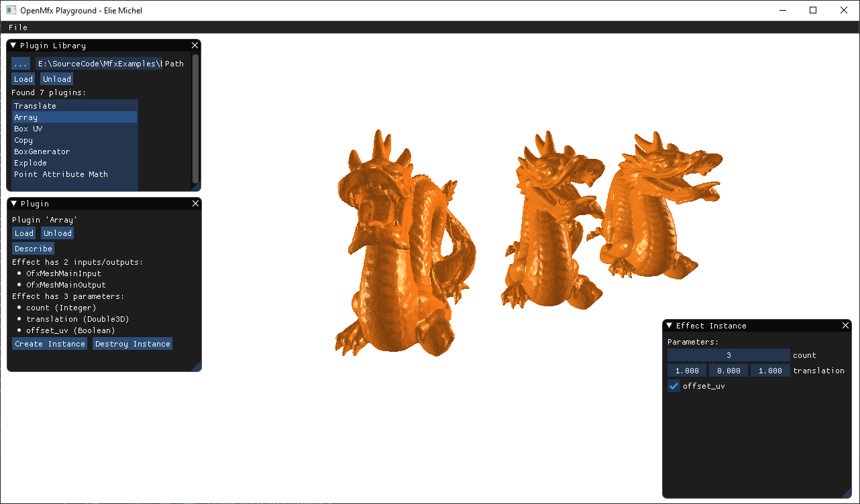This screenshot has width=860, height=504.
Task: Click the Describe button
Action: pyautogui.click(x=34, y=249)
